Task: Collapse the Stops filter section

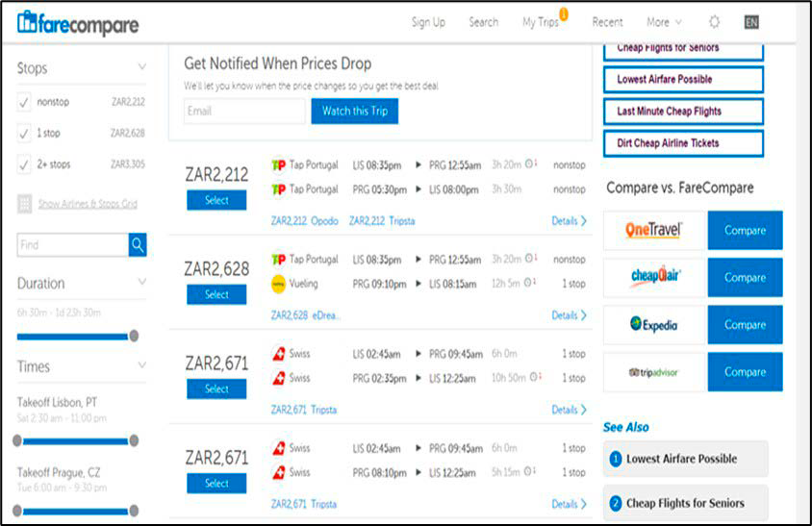Action: pyautogui.click(x=141, y=68)
